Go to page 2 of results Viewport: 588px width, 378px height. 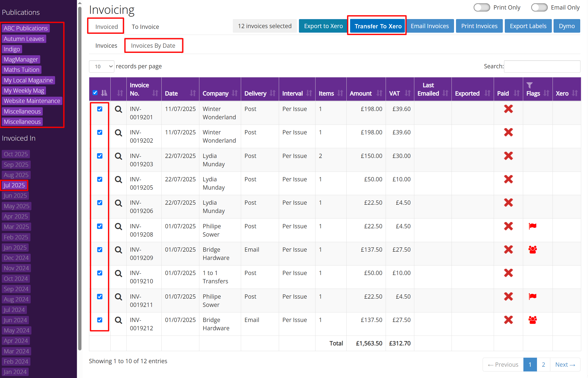tap(543, 365)
